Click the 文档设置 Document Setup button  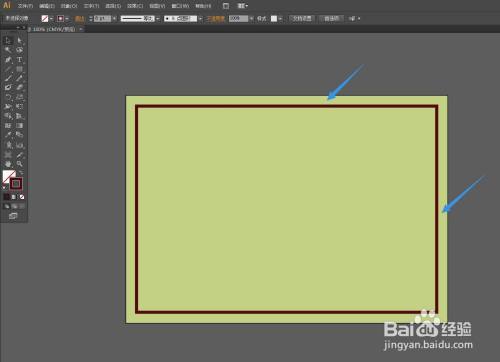(x=302, y=19)
